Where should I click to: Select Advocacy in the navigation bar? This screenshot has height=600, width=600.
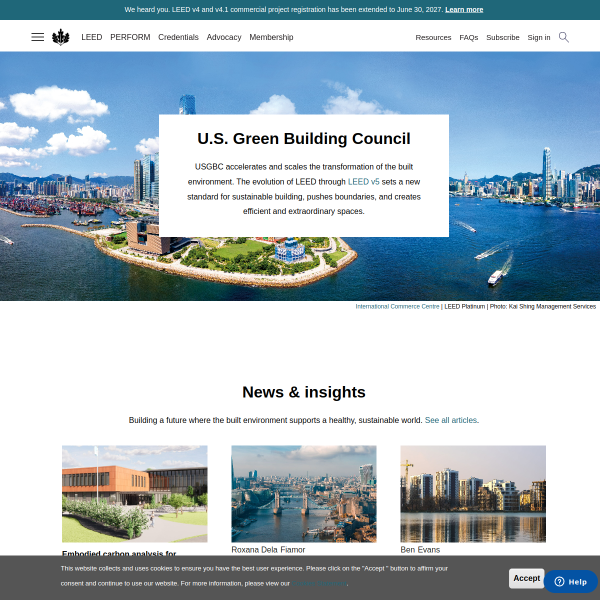(224, 37)
